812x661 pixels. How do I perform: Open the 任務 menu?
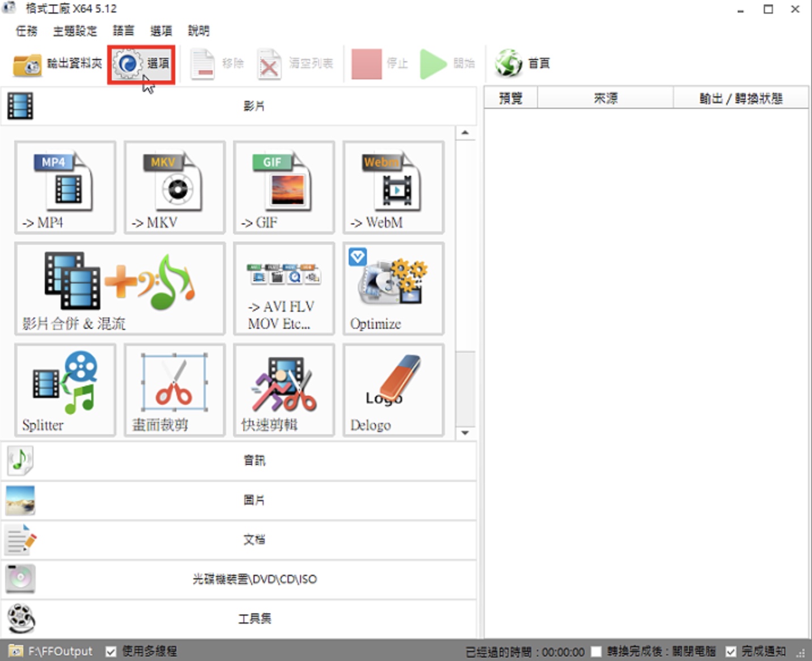point(27,31)
